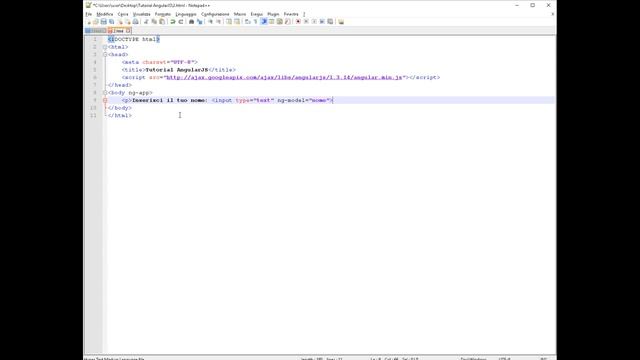Save the current file with the toolbar icon
This screenshot has height=360, width=640.
point(104,22)
